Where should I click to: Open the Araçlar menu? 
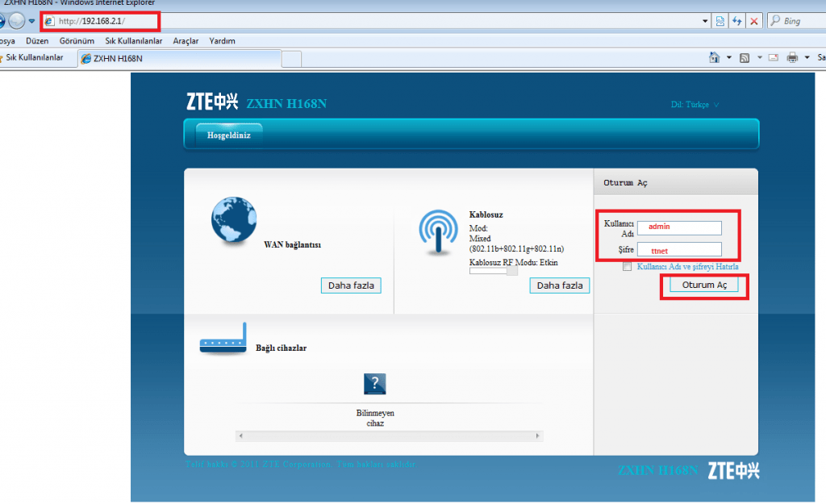(186, 40)
